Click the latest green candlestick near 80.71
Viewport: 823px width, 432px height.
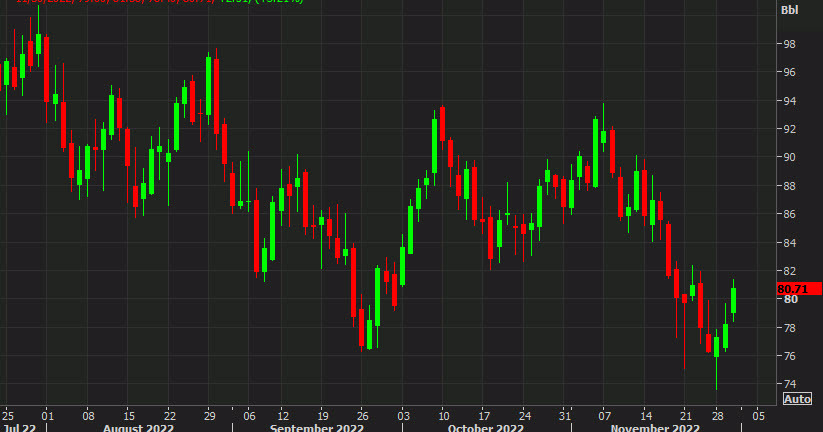pos(733,300)
